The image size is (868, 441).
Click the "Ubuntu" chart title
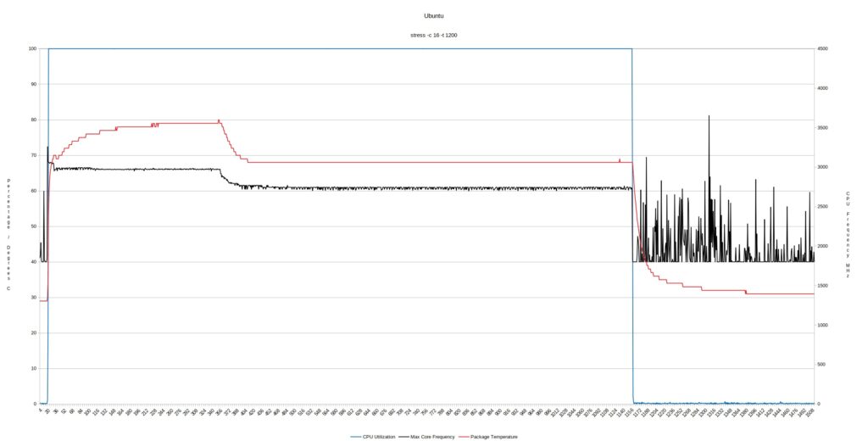(434, 15)
